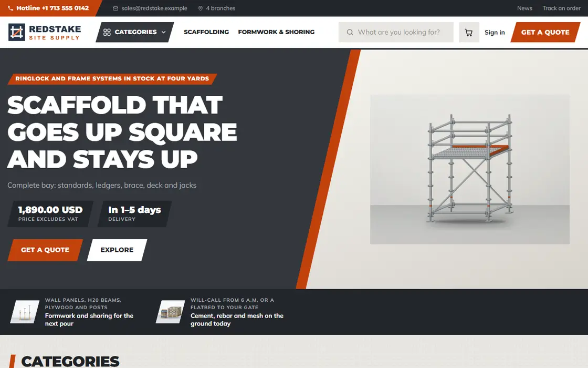Click the hero Get a Quote button

coord(45,250)
